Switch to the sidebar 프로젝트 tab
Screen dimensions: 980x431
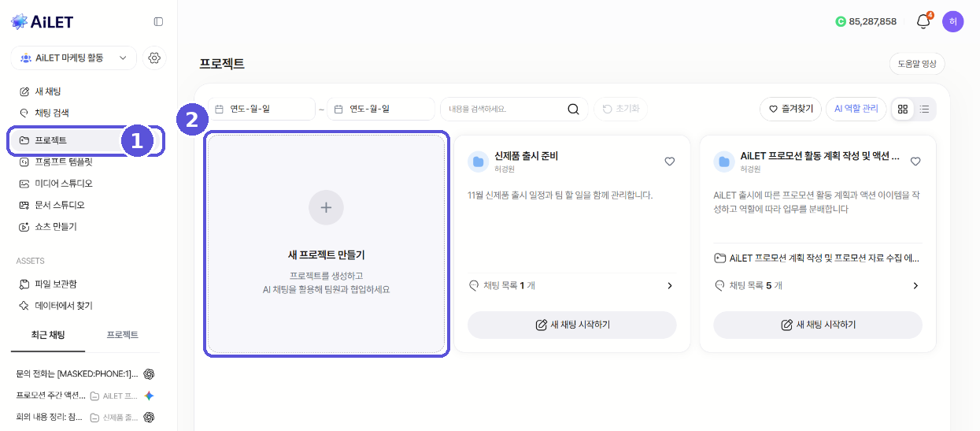(x=123, y=335)
